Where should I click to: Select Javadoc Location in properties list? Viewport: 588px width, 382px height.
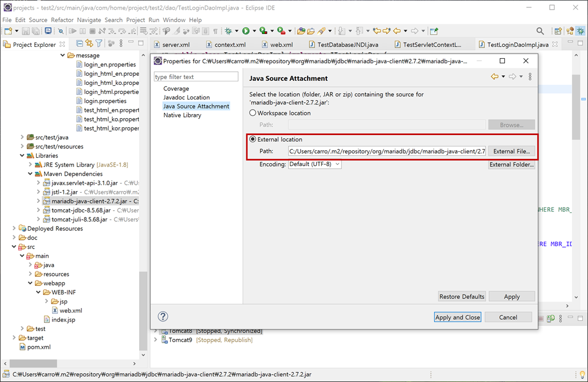pos(187,97)
